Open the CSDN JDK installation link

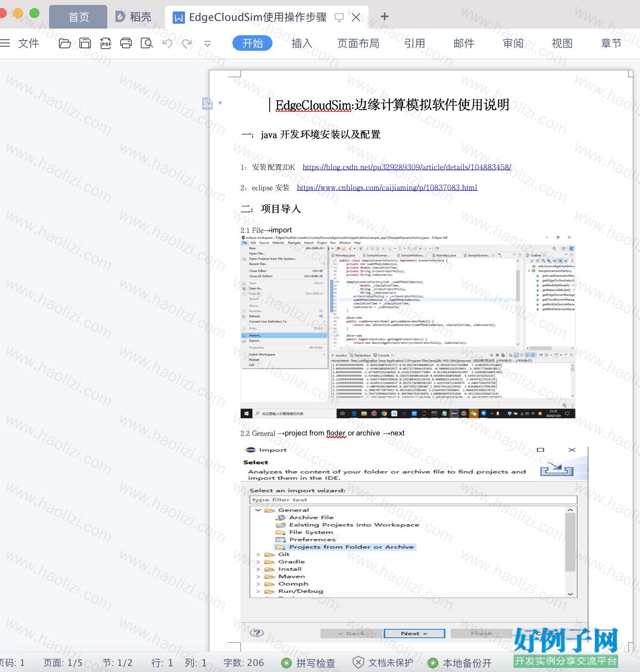407,167
